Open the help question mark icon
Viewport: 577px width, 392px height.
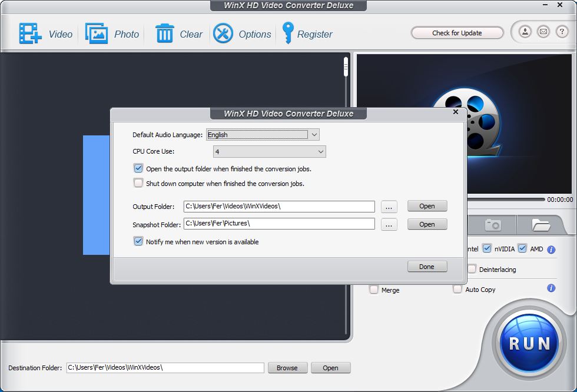562,32
